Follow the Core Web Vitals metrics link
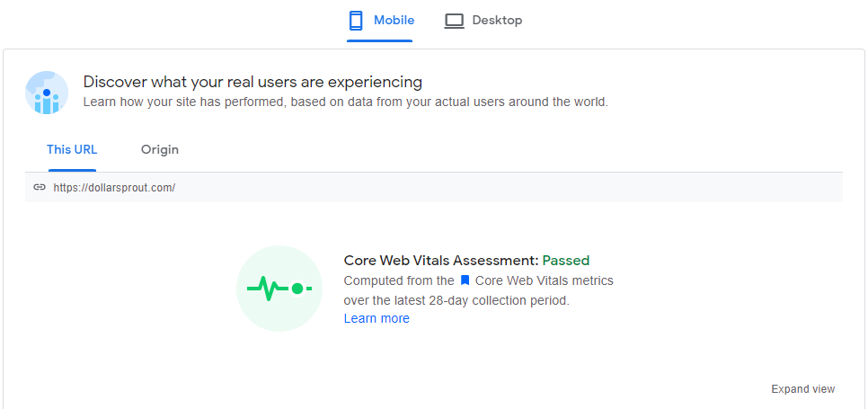Screen dimensions: 868x409 545,280
